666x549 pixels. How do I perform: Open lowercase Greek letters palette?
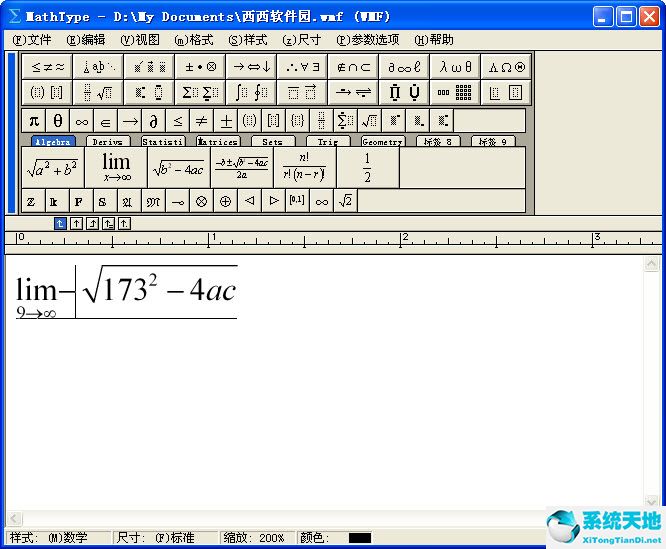[x=455, y=67]
